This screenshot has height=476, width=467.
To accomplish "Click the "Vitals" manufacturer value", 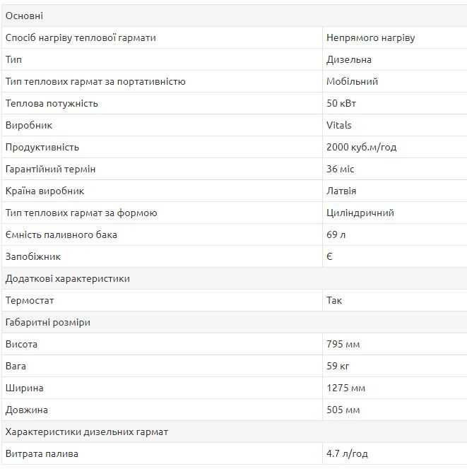I will click(x=339, y=125).
